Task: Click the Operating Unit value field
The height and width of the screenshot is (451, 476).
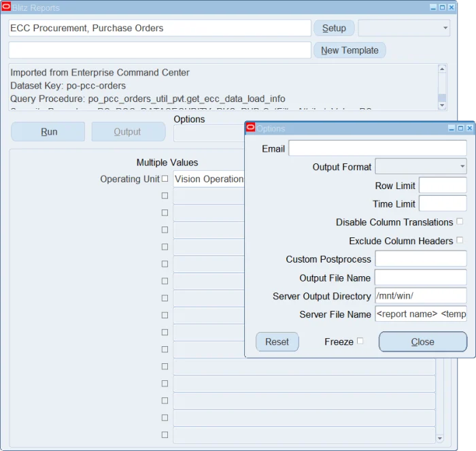Action: click(209, 179)
